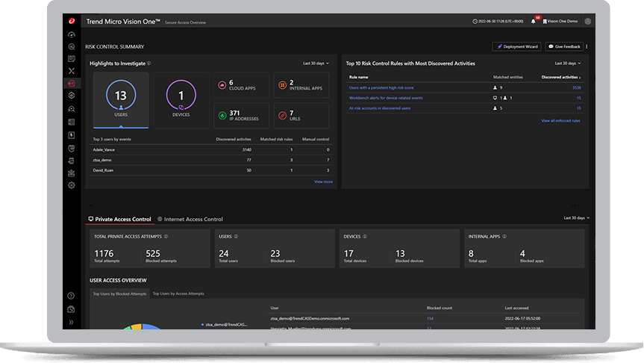Select the highlighted red Zero Trust Secure Access icon
Image resolution: width=644 pixels, height=363 pixels.
(72, 83)
